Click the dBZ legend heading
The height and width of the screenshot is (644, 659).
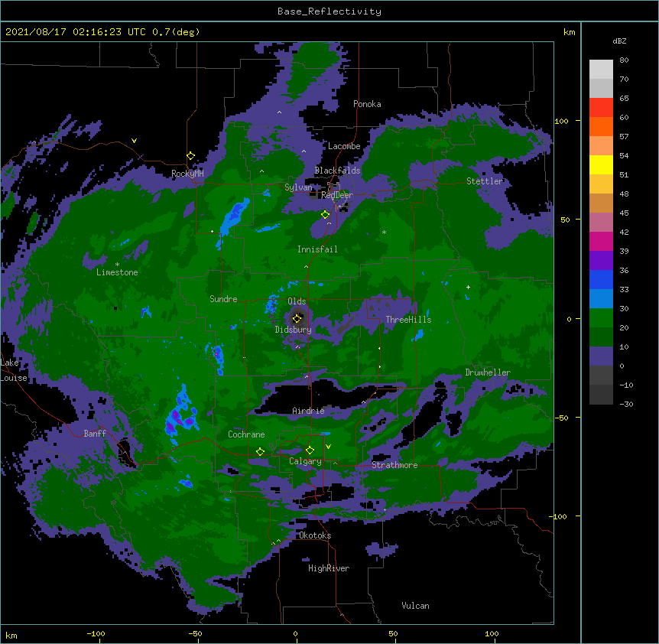619,41
